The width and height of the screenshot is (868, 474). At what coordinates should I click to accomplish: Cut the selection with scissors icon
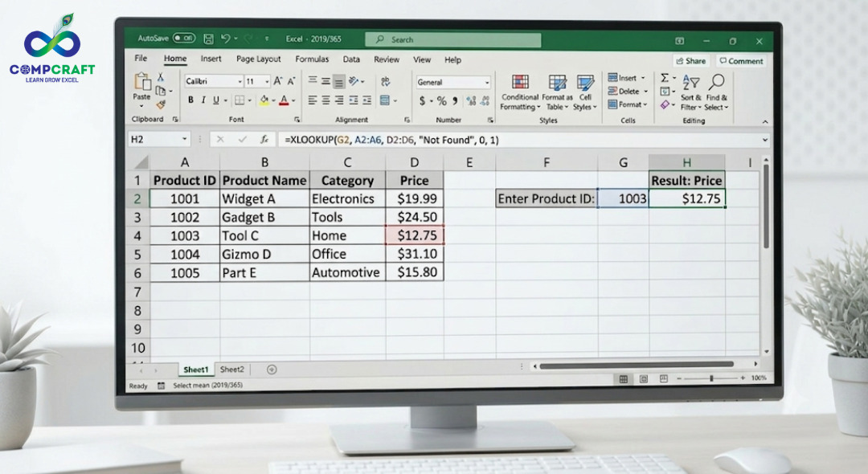click(x=161, y=77)
